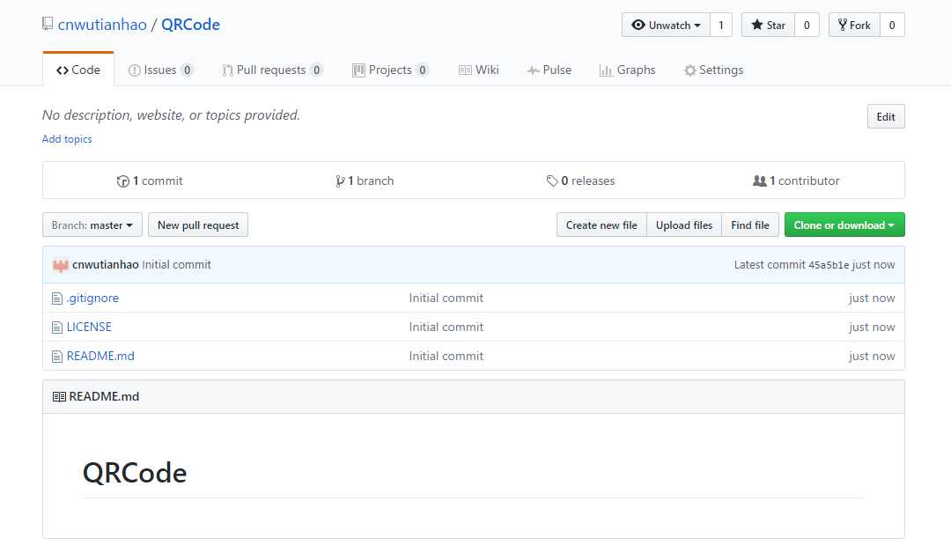Click Initial commit message for README.md

pos(446,356)
